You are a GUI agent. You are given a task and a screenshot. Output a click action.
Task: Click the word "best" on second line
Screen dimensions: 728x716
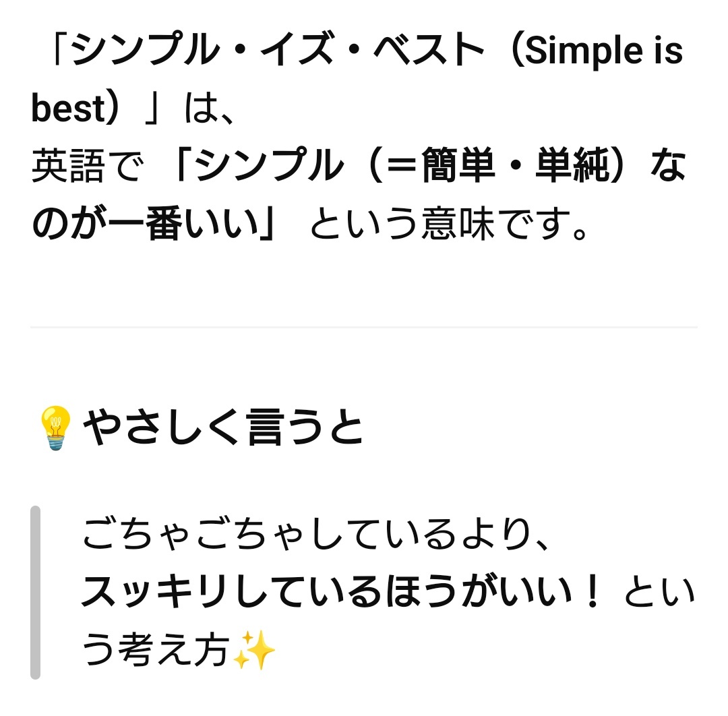click(65, 110)
